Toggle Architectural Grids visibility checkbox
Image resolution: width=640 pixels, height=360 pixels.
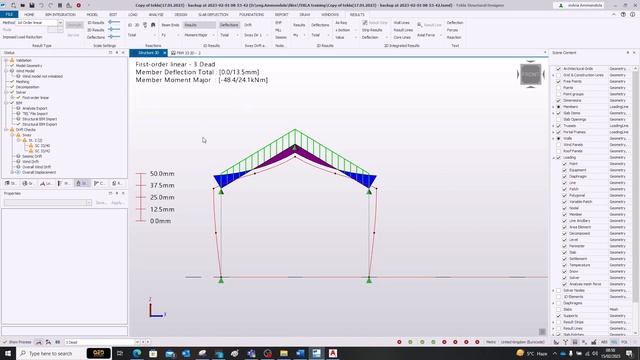coord(558,69)
